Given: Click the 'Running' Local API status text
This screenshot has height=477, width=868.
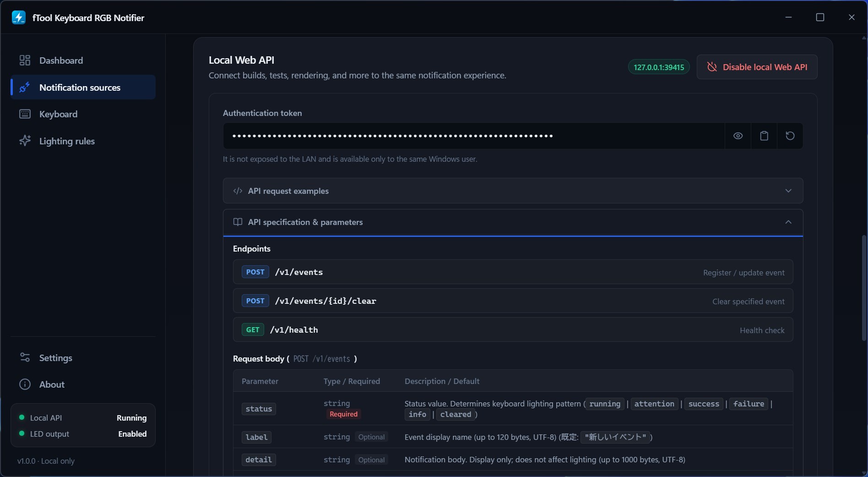Looking at the screenshot, I should pos(131,417).
